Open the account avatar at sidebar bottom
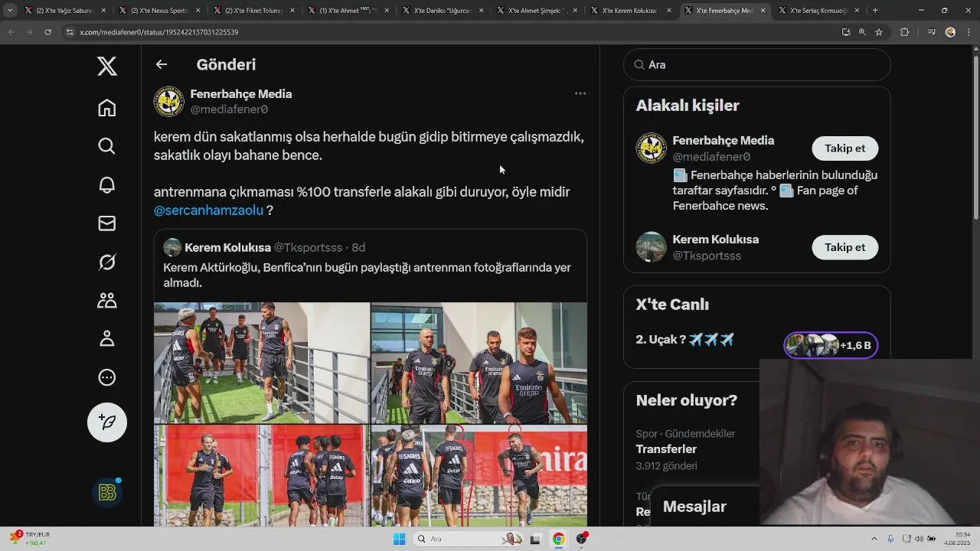980x551 pixels. (x=107, y=493)
